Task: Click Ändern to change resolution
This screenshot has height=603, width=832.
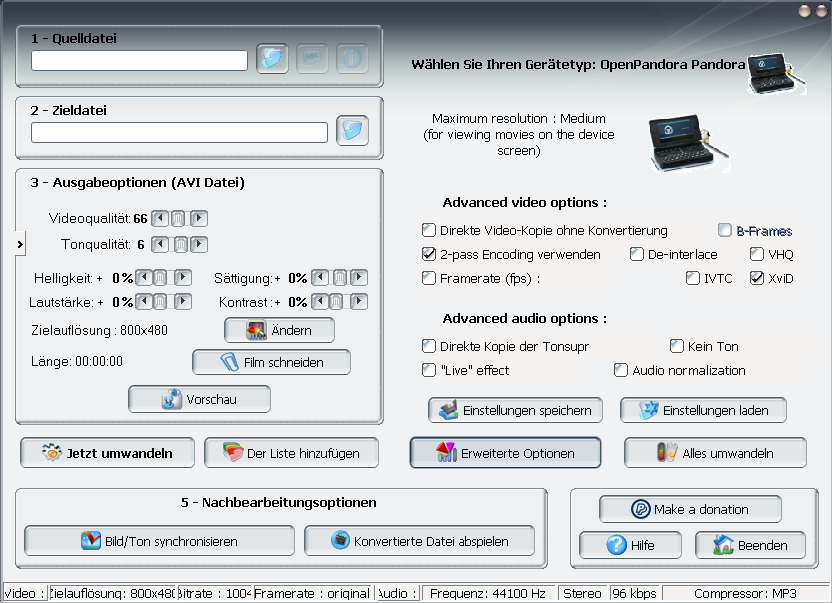Action: tap(279, 330)
